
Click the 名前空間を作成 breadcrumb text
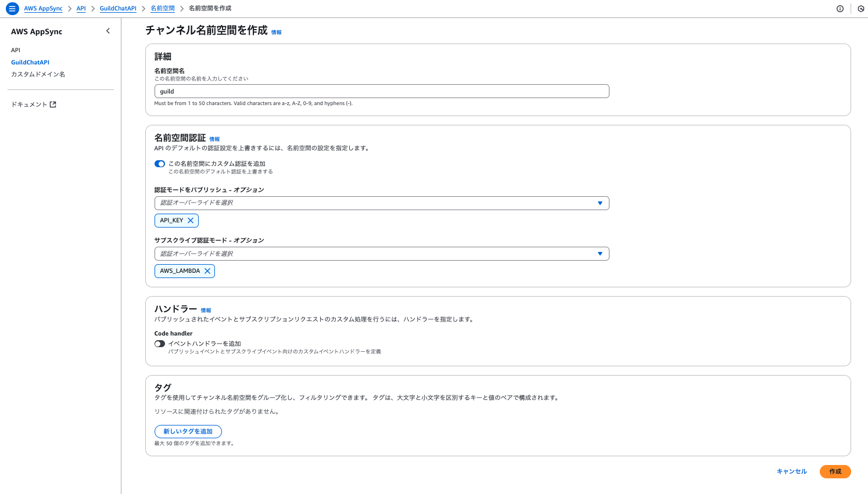tap(210, 9)
